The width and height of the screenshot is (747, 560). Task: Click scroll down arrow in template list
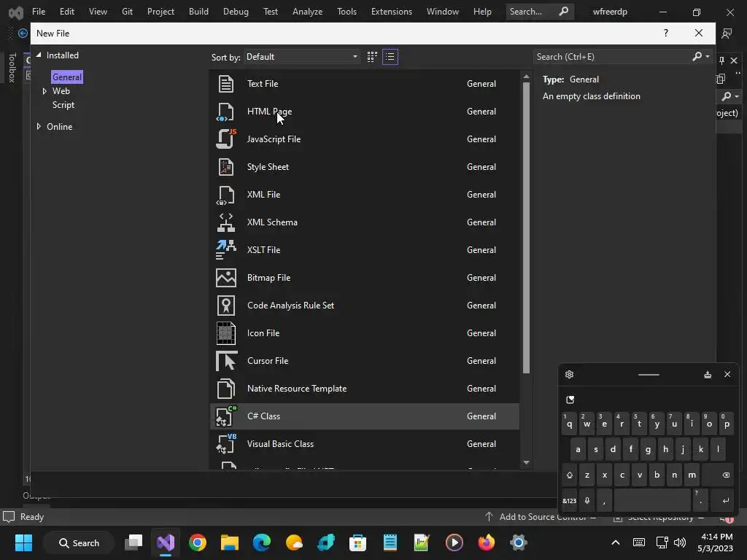pos(526,462)
